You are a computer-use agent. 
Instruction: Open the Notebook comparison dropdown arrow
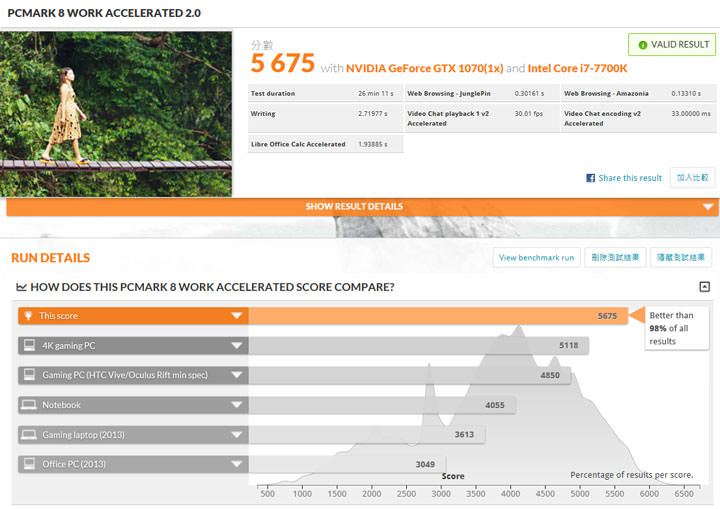pos(237,405)
